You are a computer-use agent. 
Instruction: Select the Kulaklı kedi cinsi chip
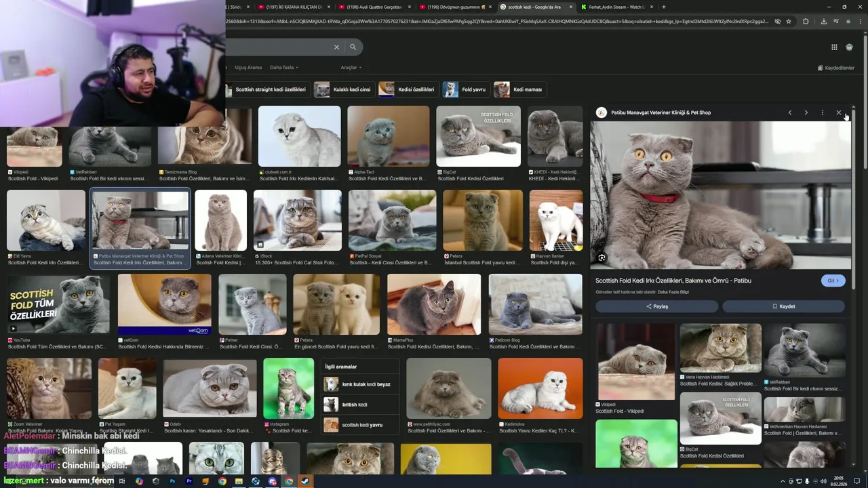pyautogui.click(x=344, y=89)
